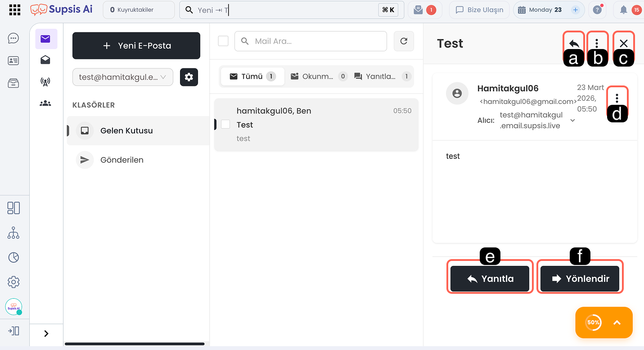Open the Gönderilen folder
644x350 pixels.
pyautogui.click(x=122, y=160)
